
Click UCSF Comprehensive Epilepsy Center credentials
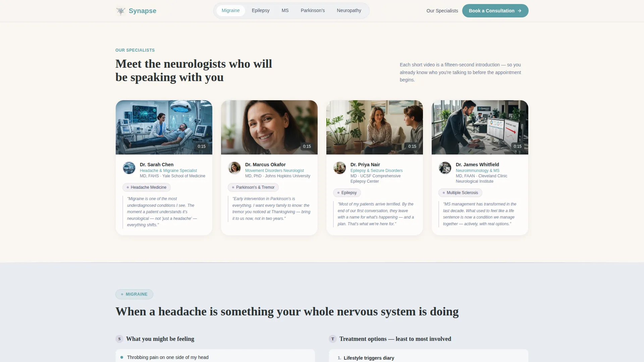click(x=376, y=179)
